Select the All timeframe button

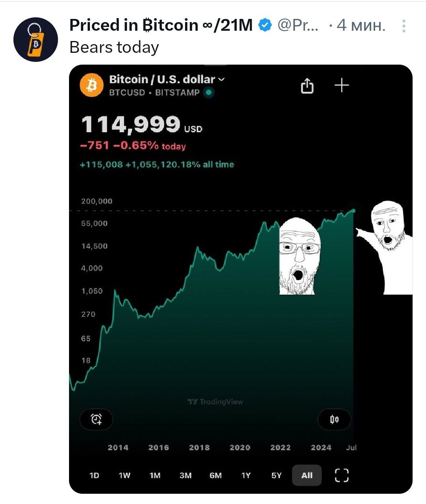coord(307,475)
